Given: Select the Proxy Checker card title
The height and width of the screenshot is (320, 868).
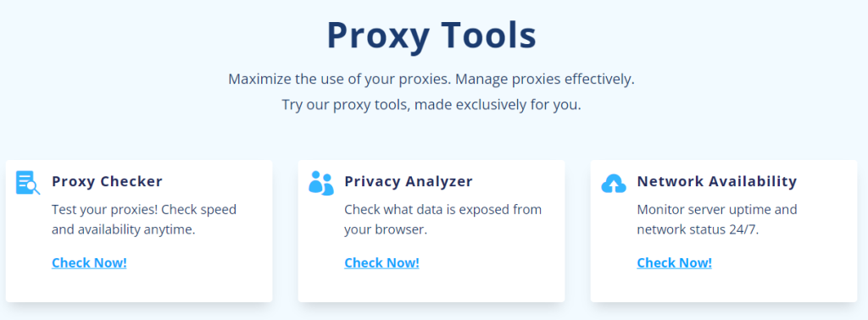Looking at the screenshot, I should 108,181.
